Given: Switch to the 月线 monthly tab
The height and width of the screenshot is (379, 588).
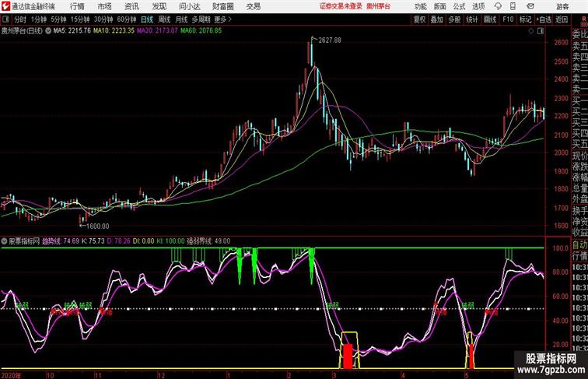Looking at the screenshot, I should point(181,19).
